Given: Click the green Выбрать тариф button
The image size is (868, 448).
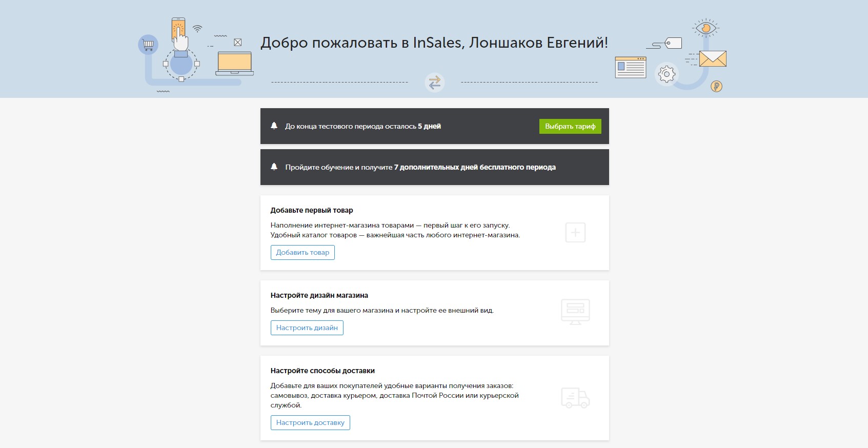Looking at the screenshot, I should pos(570,127).
